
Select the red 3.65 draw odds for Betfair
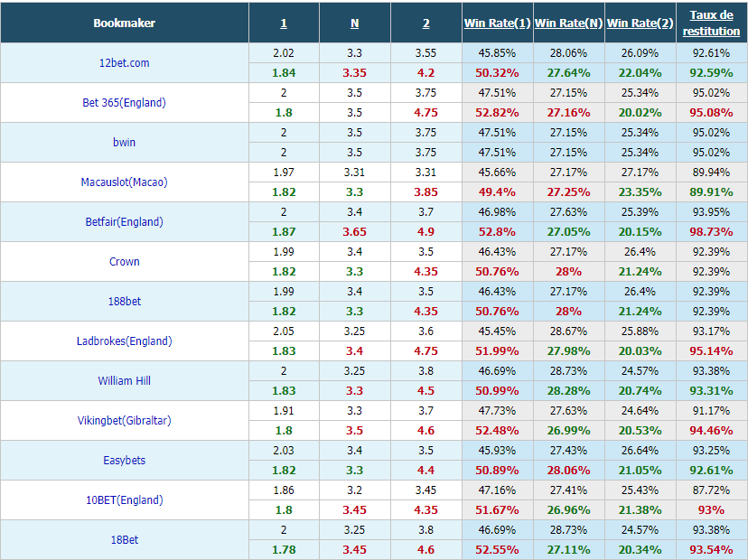354,232
